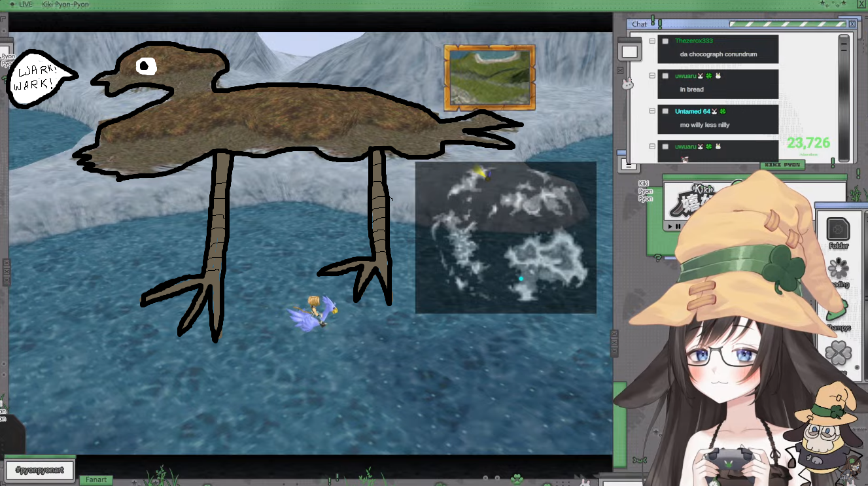Toggle checkbox on uwuaru's 'in bread' message
Viewport: 868px width, 486px height.
pyautogui.click(x=665, y=77)
